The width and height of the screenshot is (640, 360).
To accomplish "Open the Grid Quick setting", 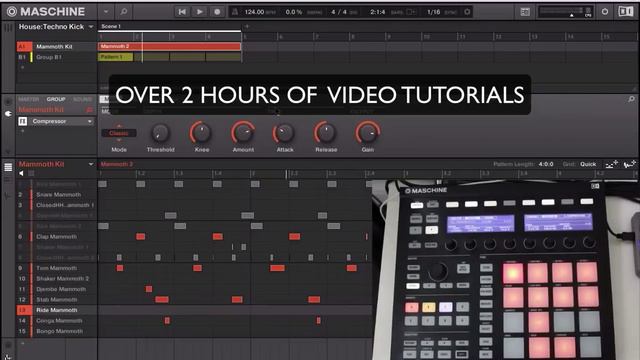I will pos(588,164).
